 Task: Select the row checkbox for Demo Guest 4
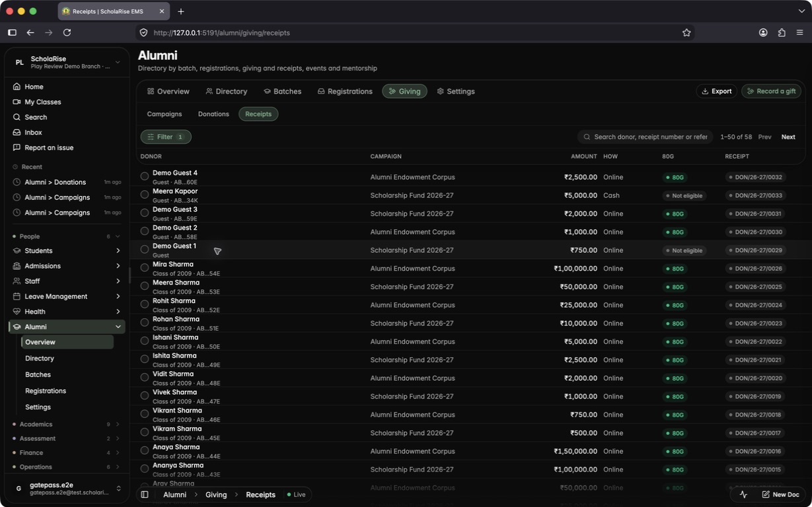(145, 176)
